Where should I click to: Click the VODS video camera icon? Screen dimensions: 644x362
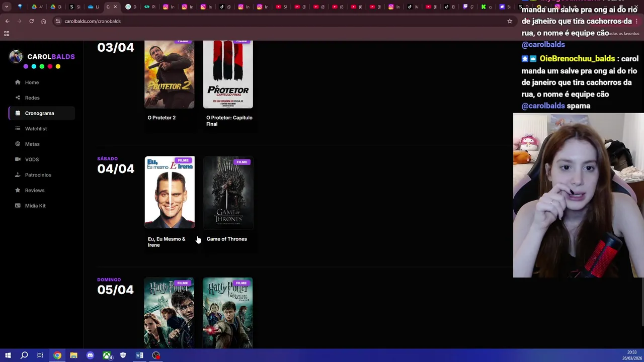coord(18,159)
